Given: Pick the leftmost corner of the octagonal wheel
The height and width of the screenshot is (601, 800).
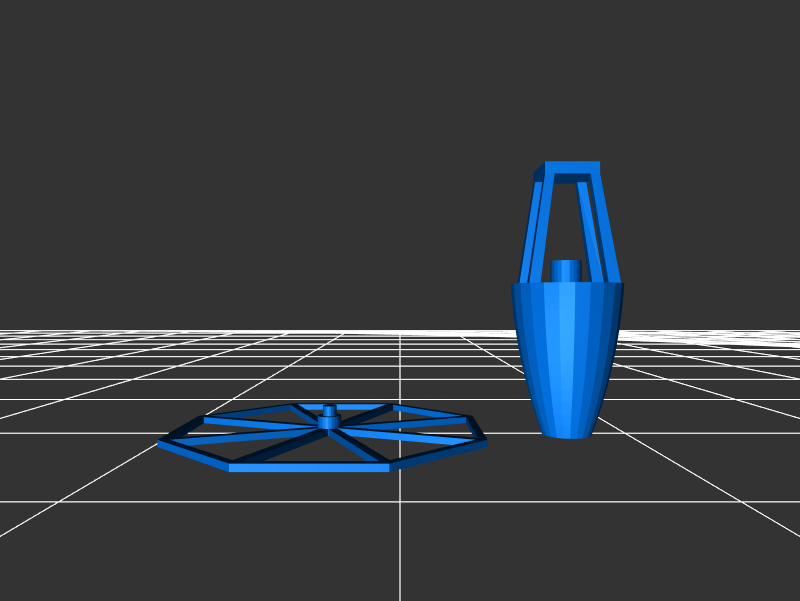Looking at the screenshot, I should (x=162, y=442).
